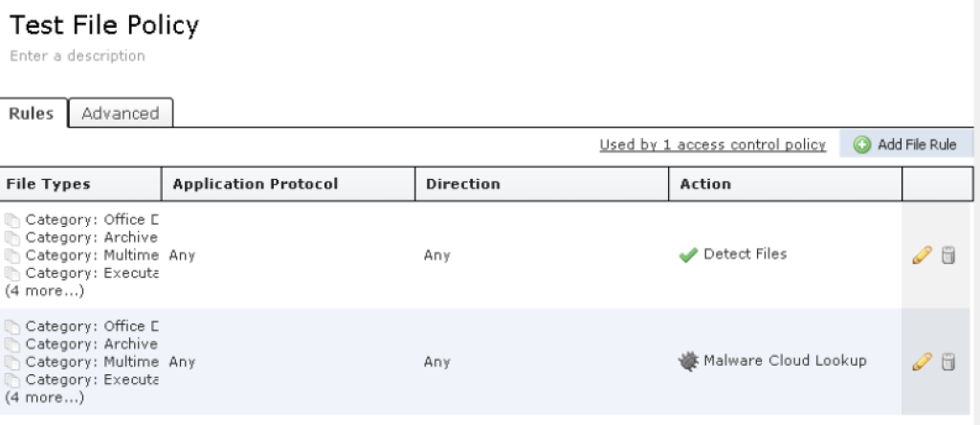This screenshot has width=980, height=425.
Task: Click the Application Protocol column header
Action: pyautogui.click(x=256, y=185)
